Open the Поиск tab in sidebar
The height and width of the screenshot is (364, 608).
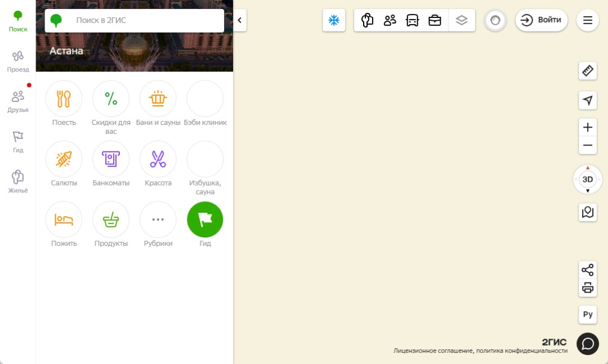point(18,21)
